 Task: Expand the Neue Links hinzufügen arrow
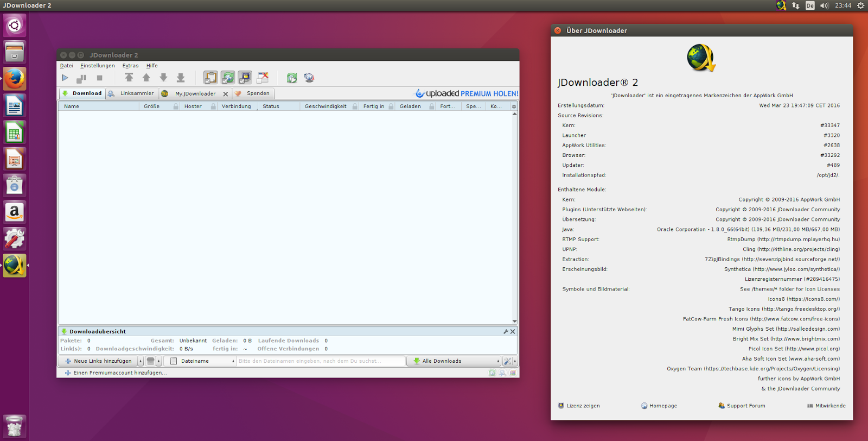(141, 361)
